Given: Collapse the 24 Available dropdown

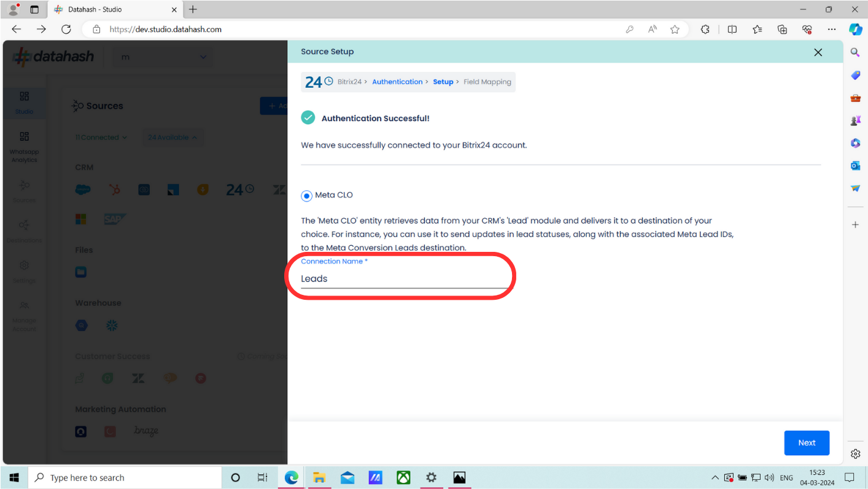Looking at the screenshot, I should [172, 138].
